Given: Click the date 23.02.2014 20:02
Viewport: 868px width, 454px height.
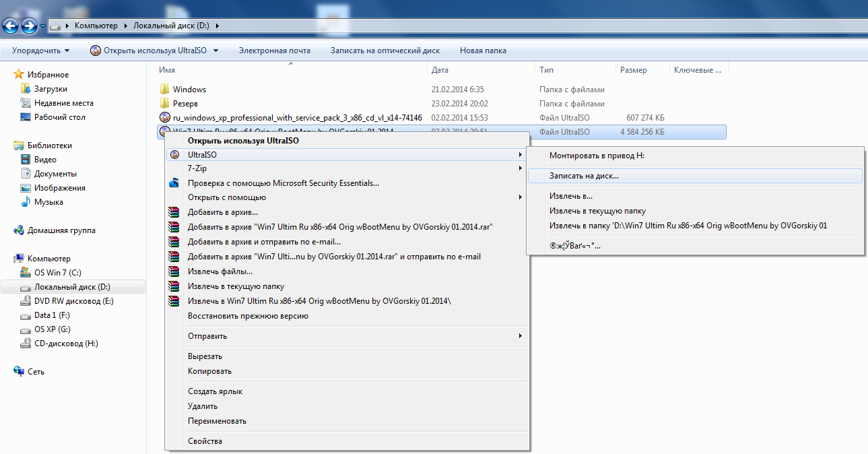Looking at the screenshot, I should 460,104.
